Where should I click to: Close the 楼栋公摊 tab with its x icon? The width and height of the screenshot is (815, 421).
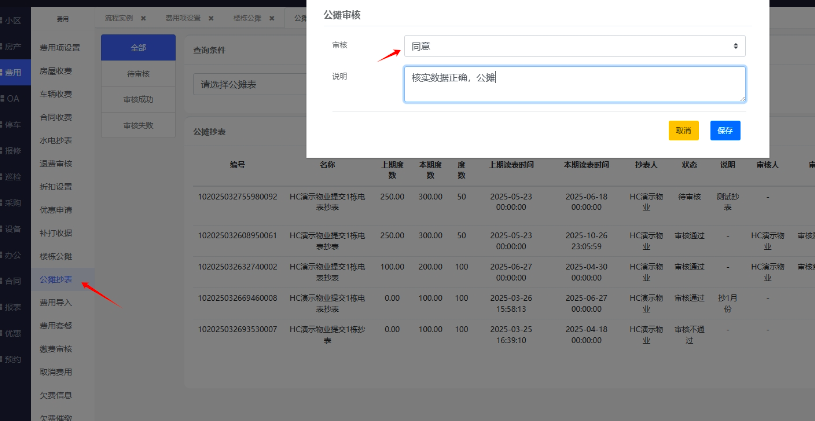[271, 18]
